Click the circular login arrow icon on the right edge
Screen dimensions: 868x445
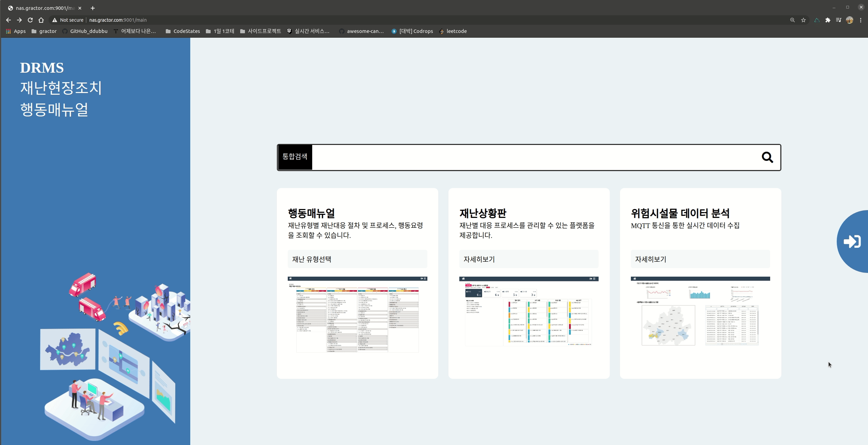pyautogui.click(x=853, y=241)
